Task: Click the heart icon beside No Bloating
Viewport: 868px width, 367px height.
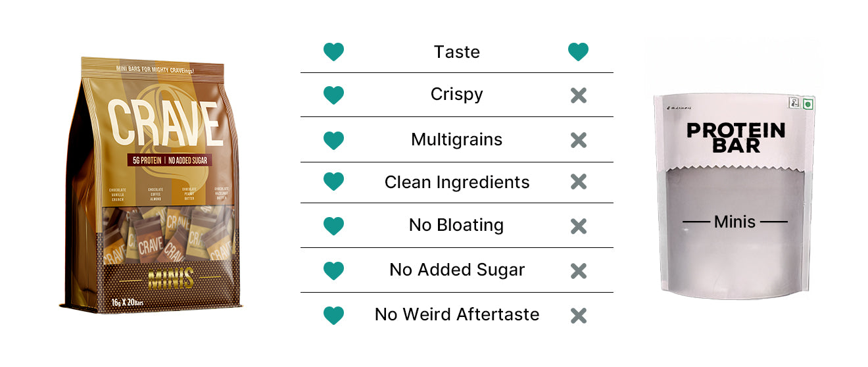Action: (334, 226)
